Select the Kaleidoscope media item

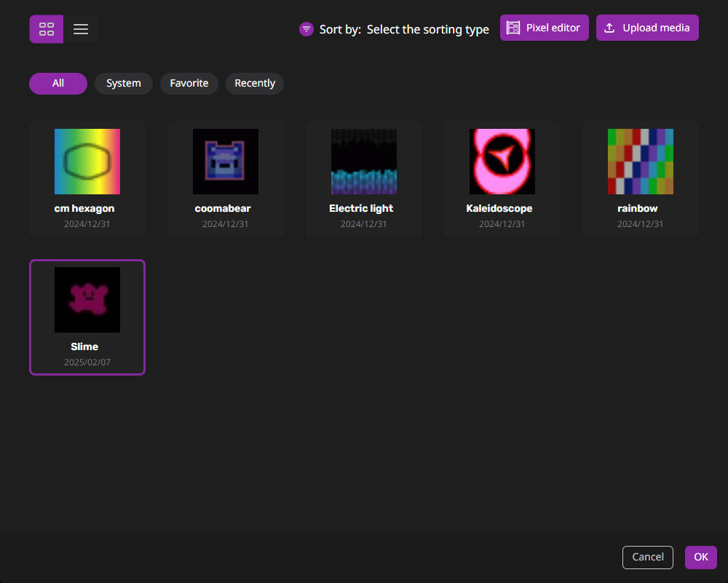click(502, 162)
